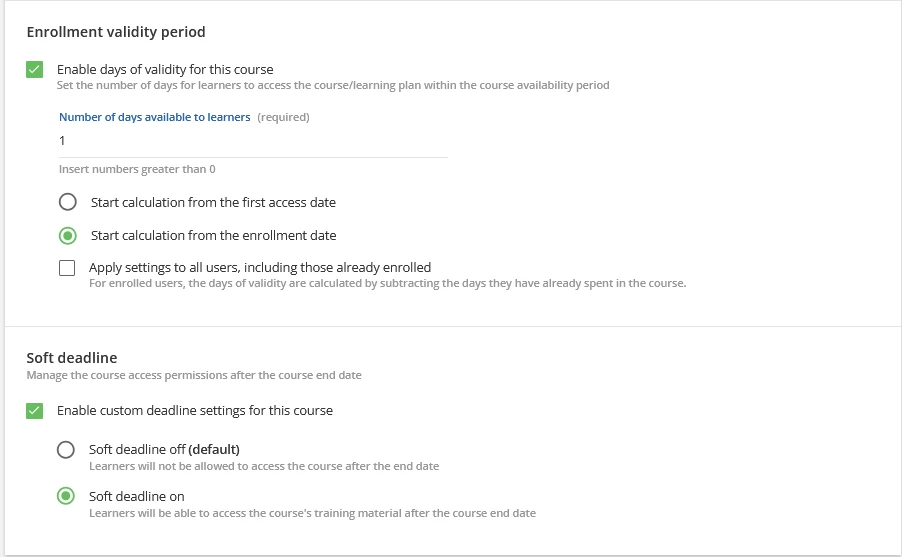
Task: Check the Apply settings to all users checkbox
Action: click(67, 268)
